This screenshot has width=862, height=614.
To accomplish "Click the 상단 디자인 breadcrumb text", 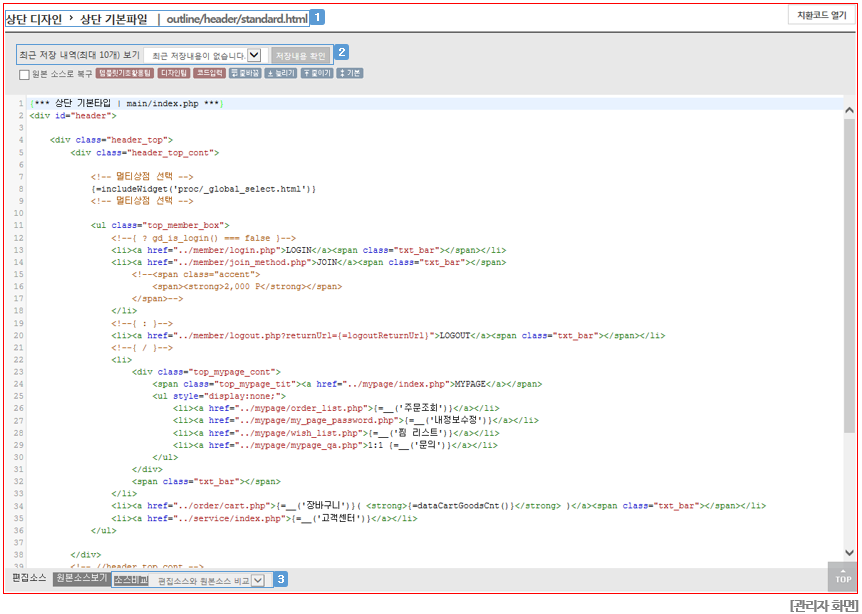I will (x=34, y=19).
